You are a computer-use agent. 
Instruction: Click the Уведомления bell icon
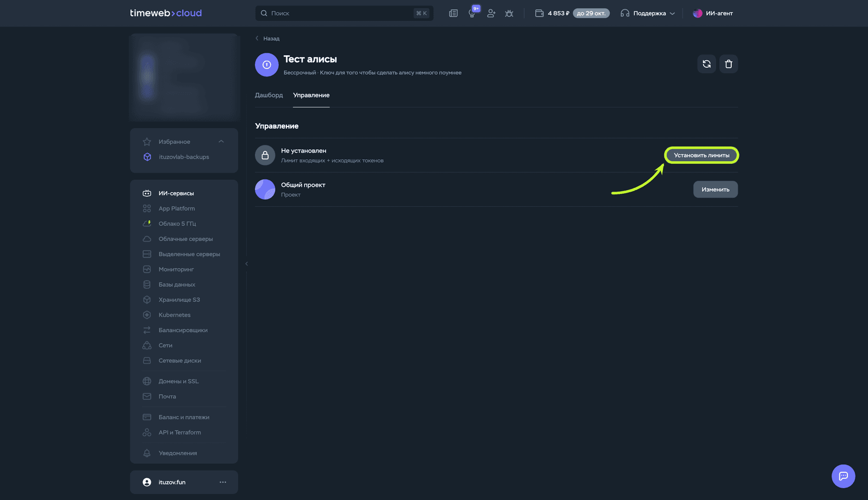(x=147, y=453)
